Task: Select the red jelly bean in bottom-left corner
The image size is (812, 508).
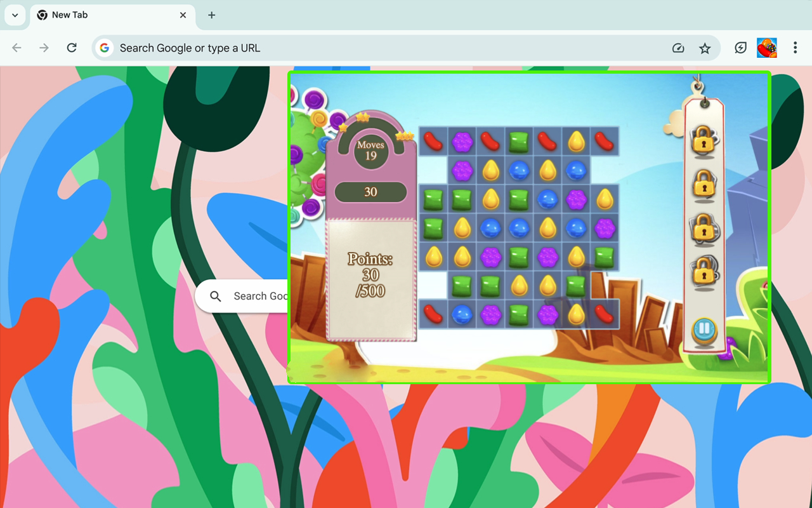Action: 433,314
